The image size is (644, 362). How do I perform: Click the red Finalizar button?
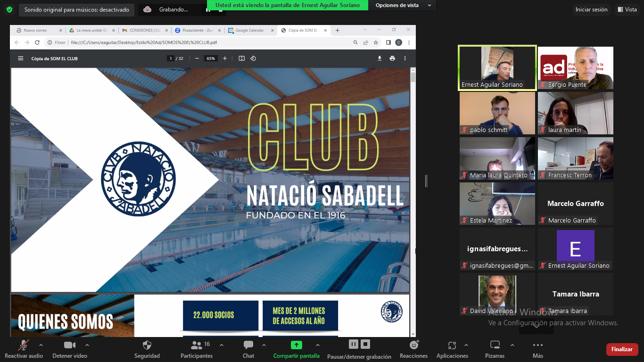coord(622,349)
